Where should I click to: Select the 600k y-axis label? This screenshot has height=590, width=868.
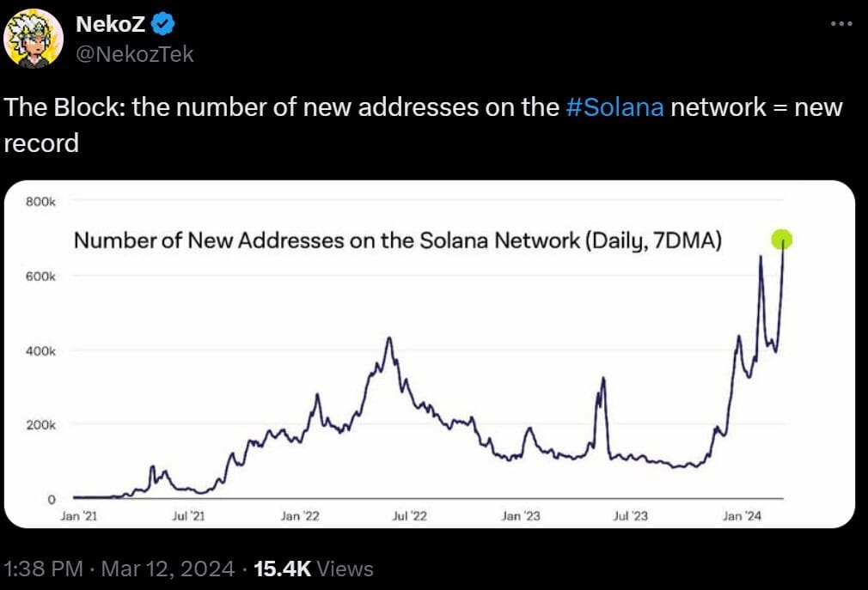click(x=41, y=277)
